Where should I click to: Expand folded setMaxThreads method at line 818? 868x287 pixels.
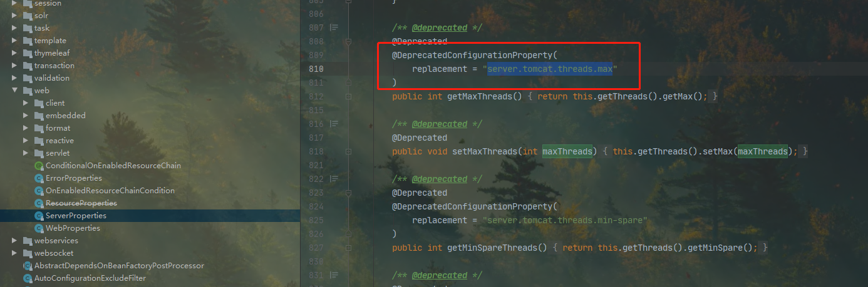pos(349,151)
